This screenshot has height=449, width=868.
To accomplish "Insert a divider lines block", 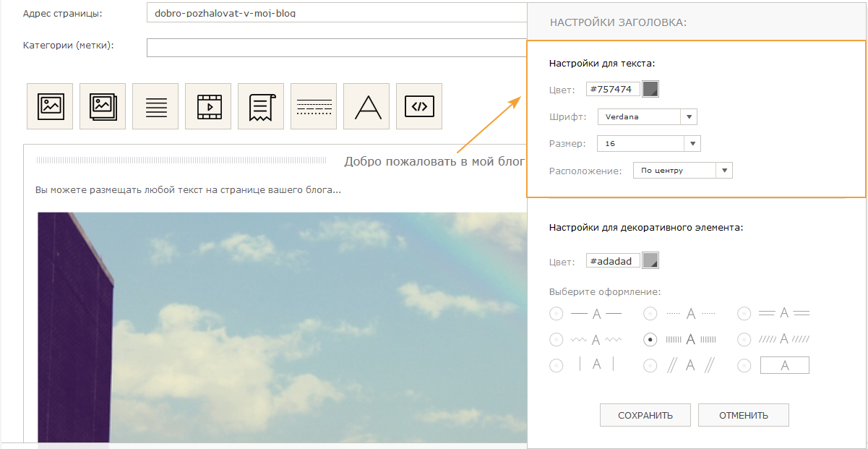I will (314, 106).
